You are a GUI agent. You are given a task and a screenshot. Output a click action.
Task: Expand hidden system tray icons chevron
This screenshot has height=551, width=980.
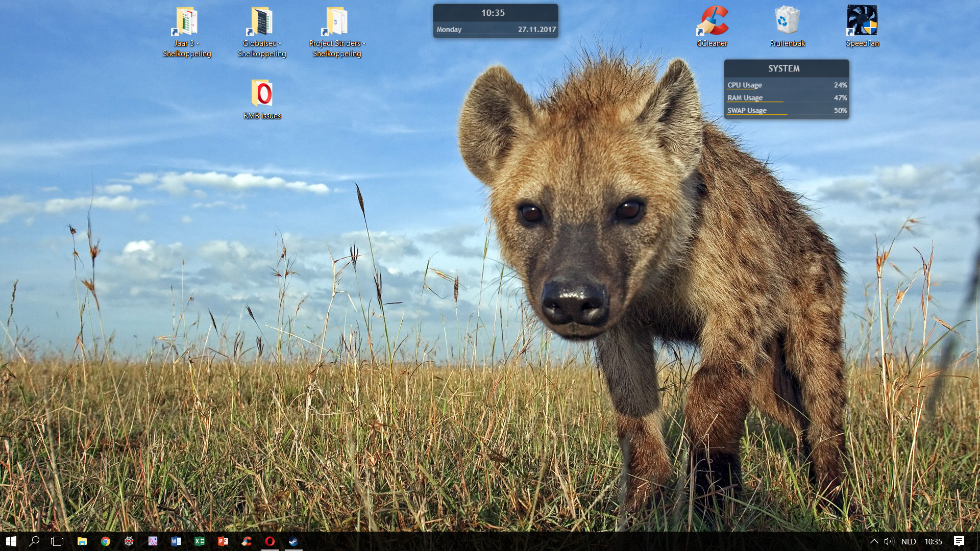874,541
